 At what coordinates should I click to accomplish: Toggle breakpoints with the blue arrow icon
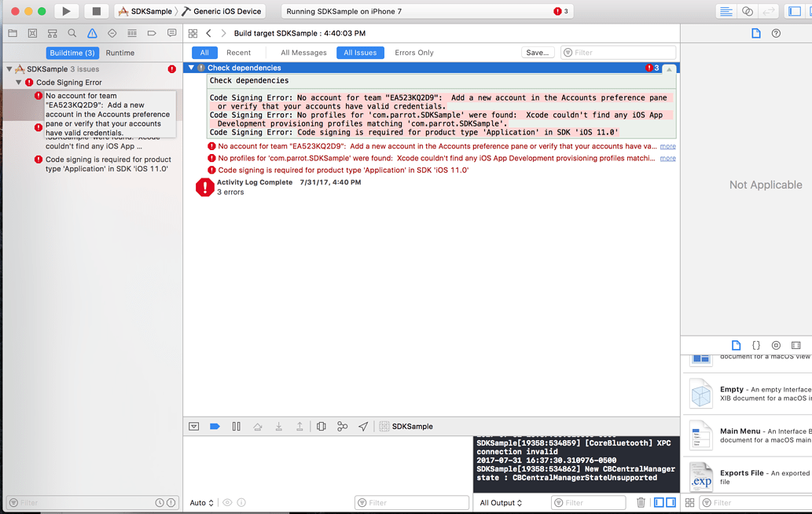tap(215, 426)
